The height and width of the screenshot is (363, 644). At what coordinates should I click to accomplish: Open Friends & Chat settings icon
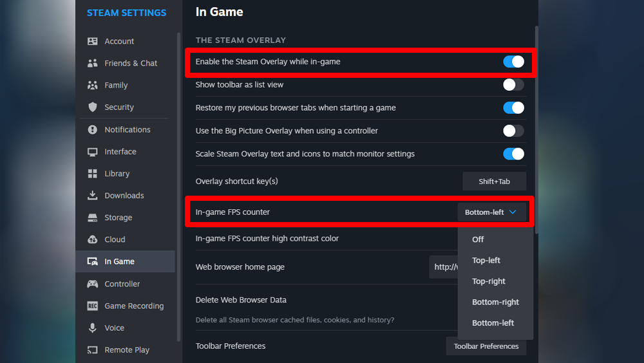[93, 63]
